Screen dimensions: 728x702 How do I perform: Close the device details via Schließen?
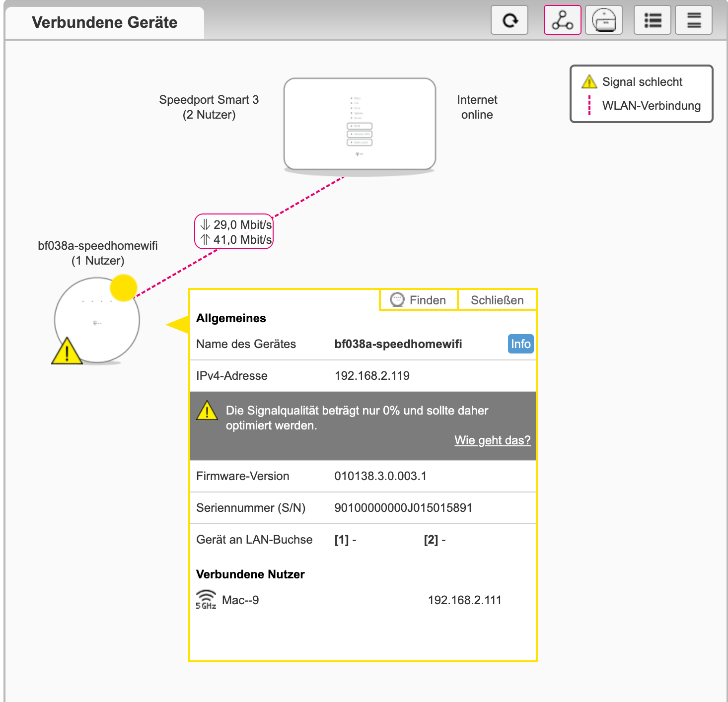[497, 300]
